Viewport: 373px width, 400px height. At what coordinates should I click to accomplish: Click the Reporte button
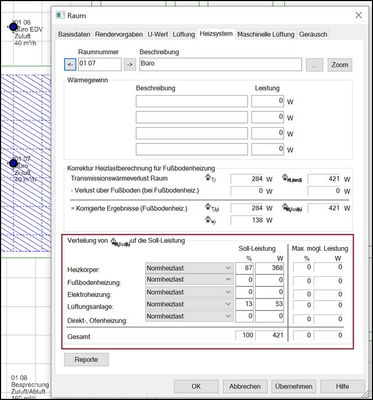click(x=86, y=360)
